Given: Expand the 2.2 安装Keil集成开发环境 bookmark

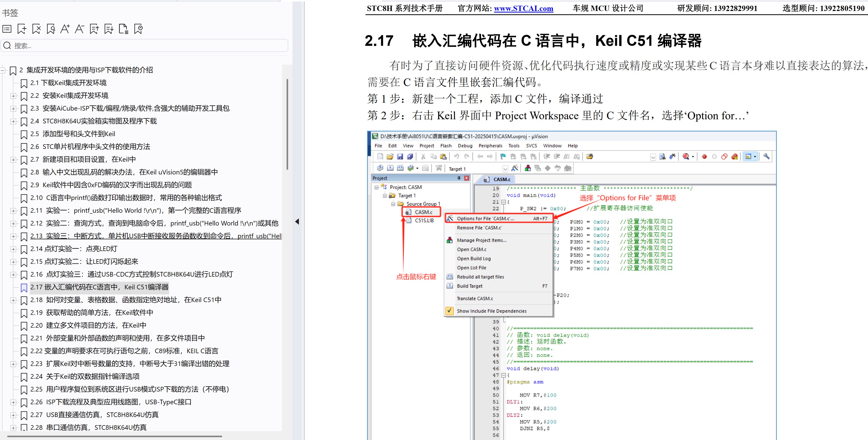Looking at the screenshot, I should pos(14,96).
